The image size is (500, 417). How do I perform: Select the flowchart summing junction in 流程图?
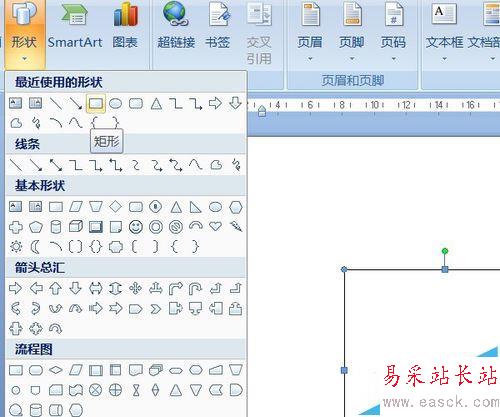96,390
